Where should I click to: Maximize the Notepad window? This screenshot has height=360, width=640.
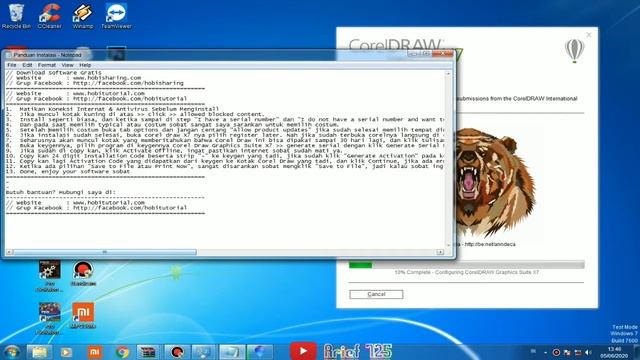pyautogui.click(x=426, y=54)
